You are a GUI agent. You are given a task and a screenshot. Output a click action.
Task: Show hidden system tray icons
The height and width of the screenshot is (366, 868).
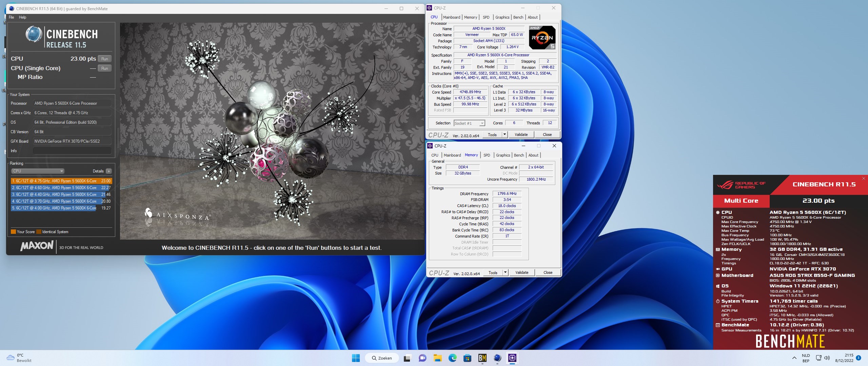[x=794, y=358]
